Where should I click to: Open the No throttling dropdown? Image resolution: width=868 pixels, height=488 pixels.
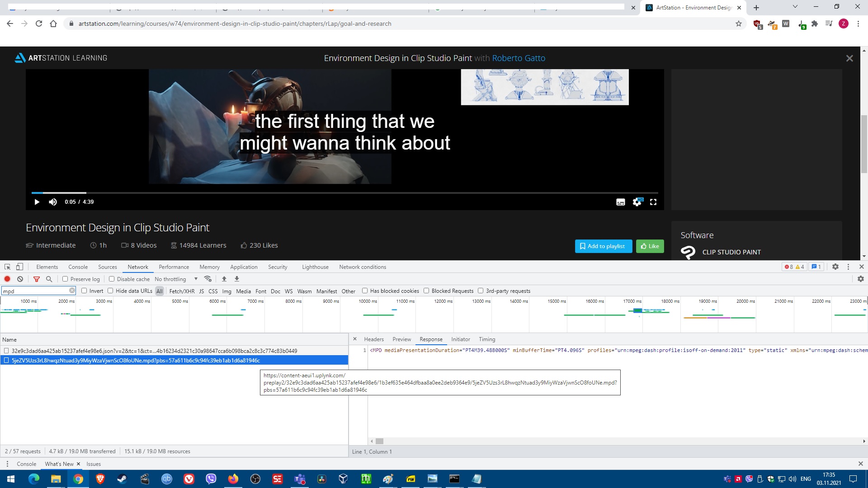click(176, 279)
